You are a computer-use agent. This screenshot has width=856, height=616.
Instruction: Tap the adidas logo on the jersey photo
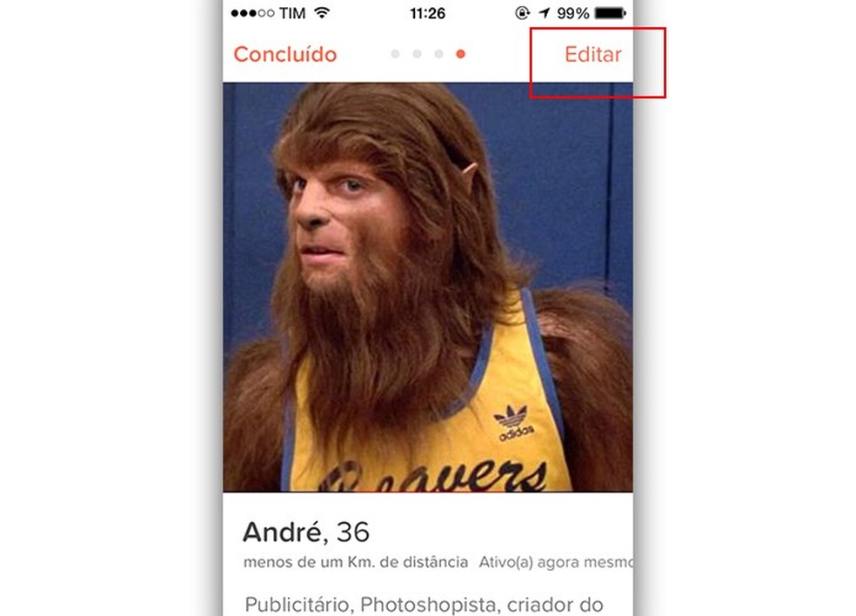click(x=514, y=423)
